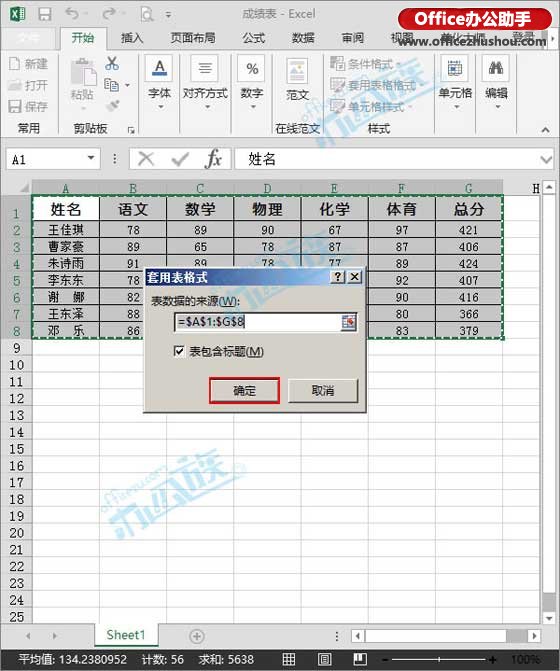Image resolution: width=560 pixels, height=671 pixels.
Task: Click the zoom slider in status bar
Action: (x=439, y=660)
